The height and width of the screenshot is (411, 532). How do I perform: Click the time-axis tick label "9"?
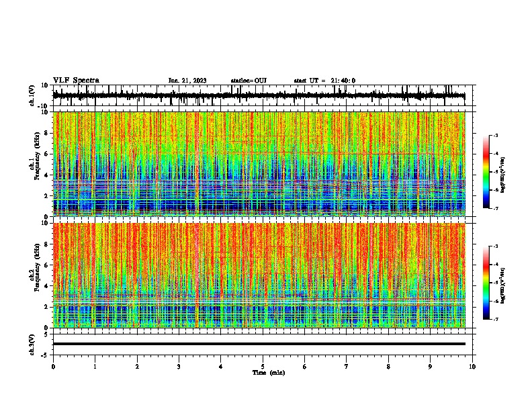point(430,367)
